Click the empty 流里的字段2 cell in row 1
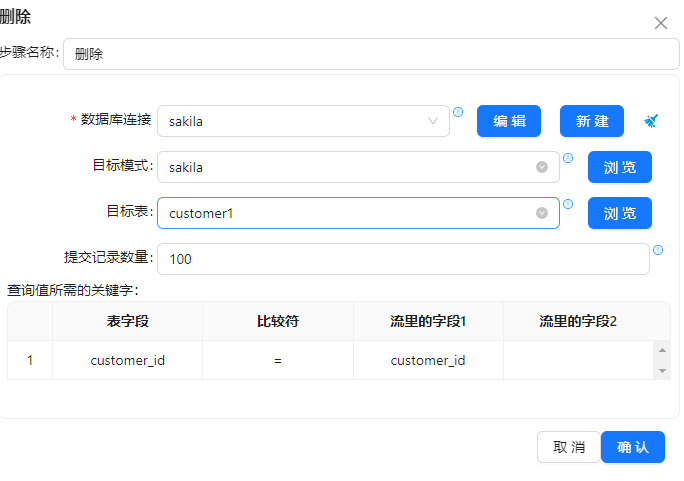Viewport: 684px width, 481px height. click(x=578, y=360)
